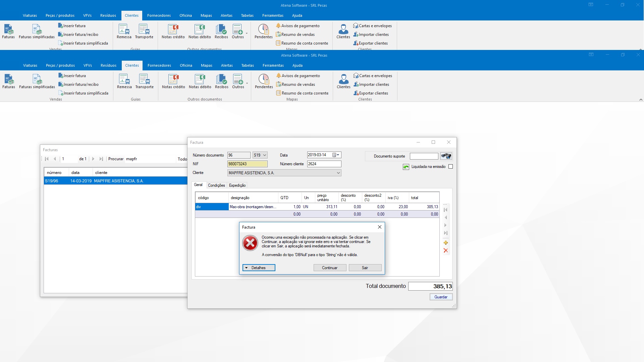Add a line with the yellow plus icon
Viewport: 644px width, 362px height.
(x=446, y=243)
